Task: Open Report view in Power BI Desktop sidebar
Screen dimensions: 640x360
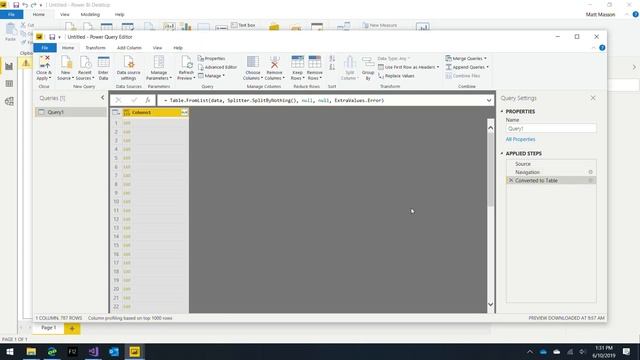Action: pos(9,66)
